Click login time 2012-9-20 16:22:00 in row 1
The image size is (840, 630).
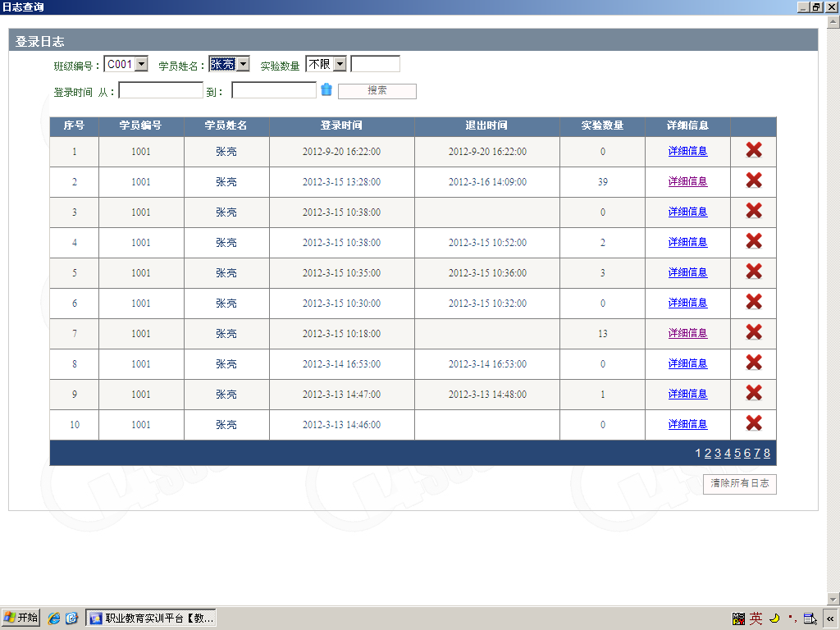click(x=342, y=152)
